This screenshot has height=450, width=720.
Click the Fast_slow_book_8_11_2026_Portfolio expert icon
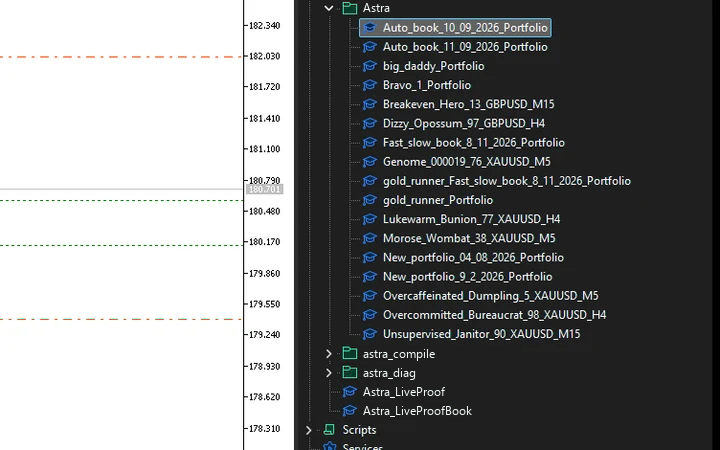[x=370, y=143]
